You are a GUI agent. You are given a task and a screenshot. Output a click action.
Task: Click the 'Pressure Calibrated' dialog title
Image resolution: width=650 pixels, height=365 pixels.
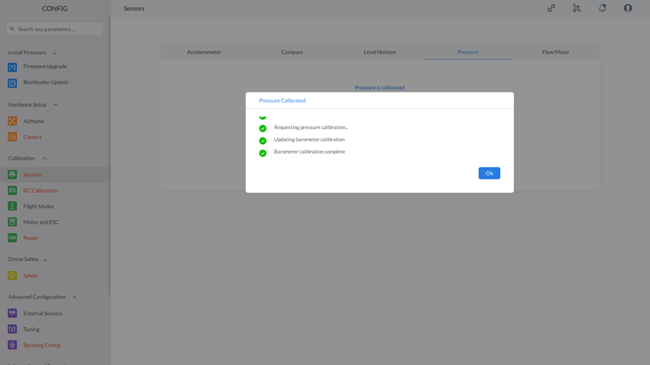282,100
